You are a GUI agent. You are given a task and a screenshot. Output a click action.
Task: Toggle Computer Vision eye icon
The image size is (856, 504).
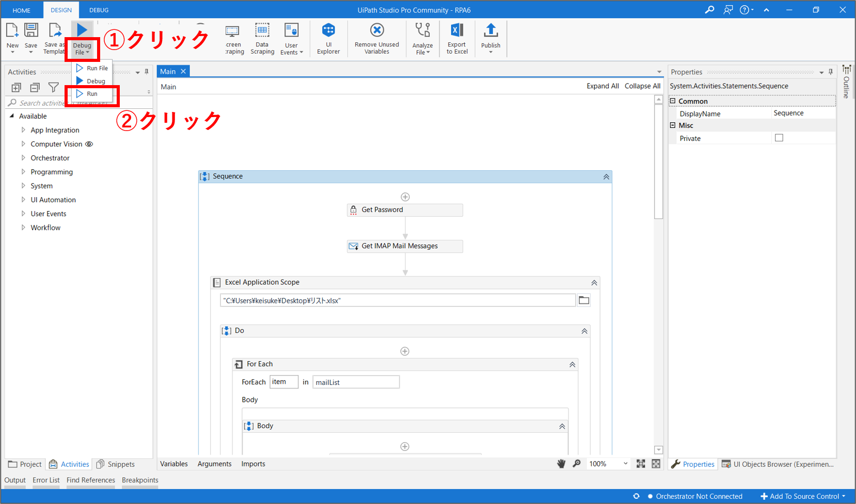89,144
